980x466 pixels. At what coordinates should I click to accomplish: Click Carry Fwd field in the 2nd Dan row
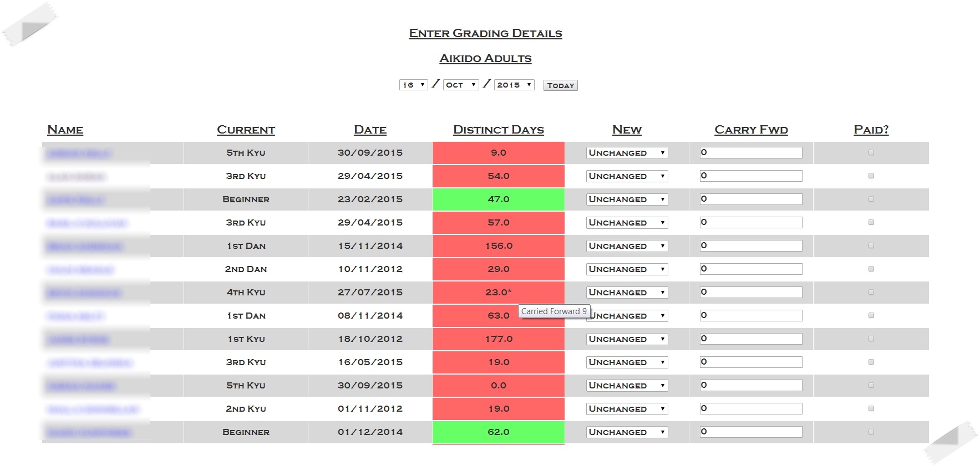[x=750, y=269]
